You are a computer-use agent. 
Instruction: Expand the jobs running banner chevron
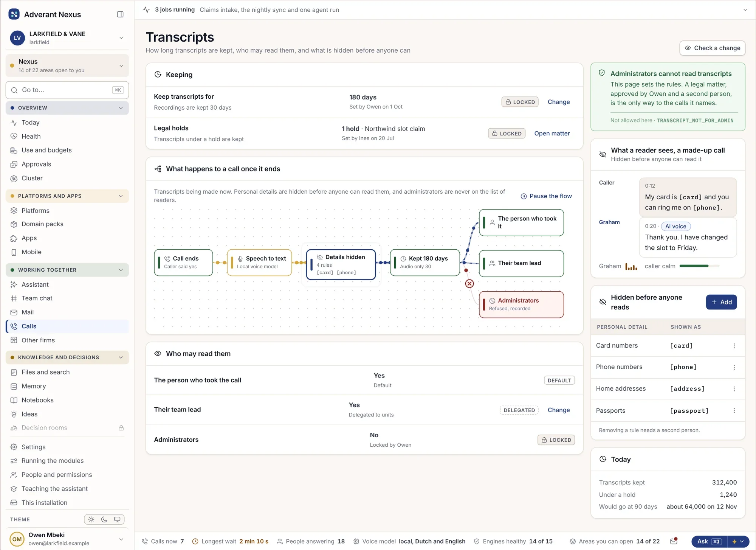click(745, 10)
